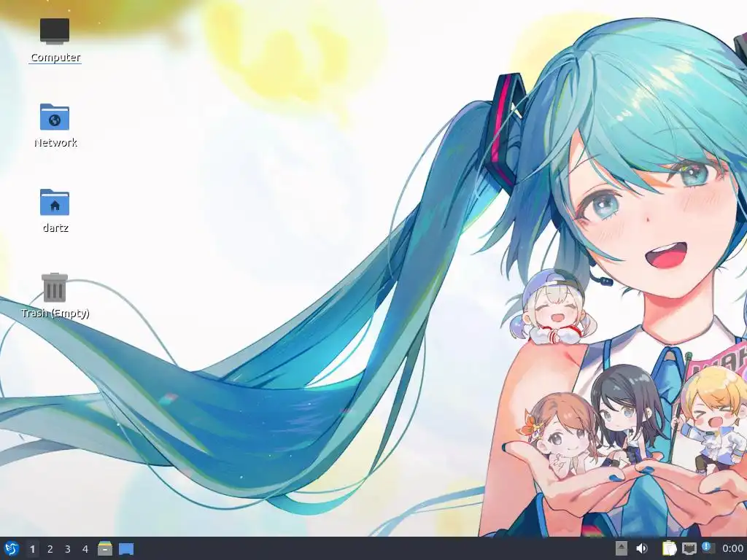The image size is (747, 560).
Task: Switch to workspace 4
Action: point(85,549)
